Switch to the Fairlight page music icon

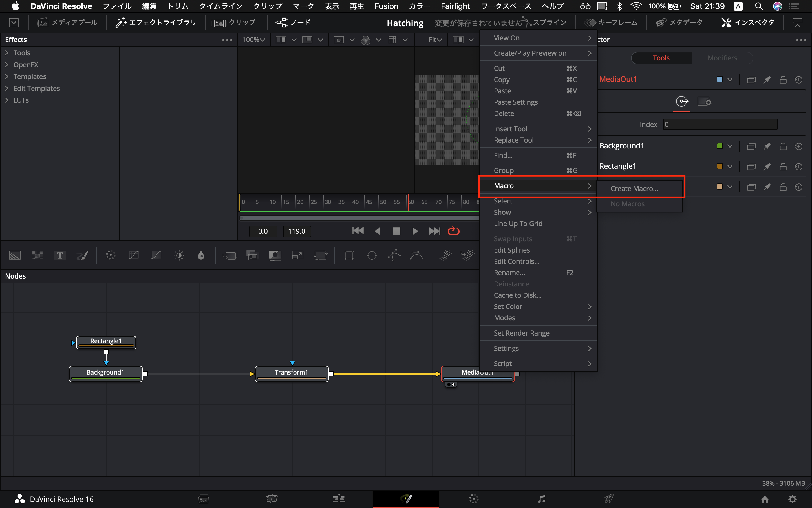(542, 499)
